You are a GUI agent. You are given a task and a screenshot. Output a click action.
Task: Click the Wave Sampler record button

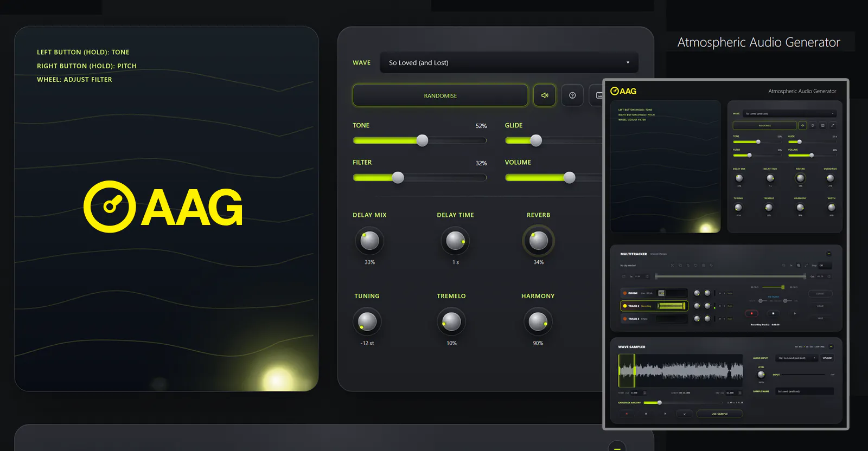point(627,414)
